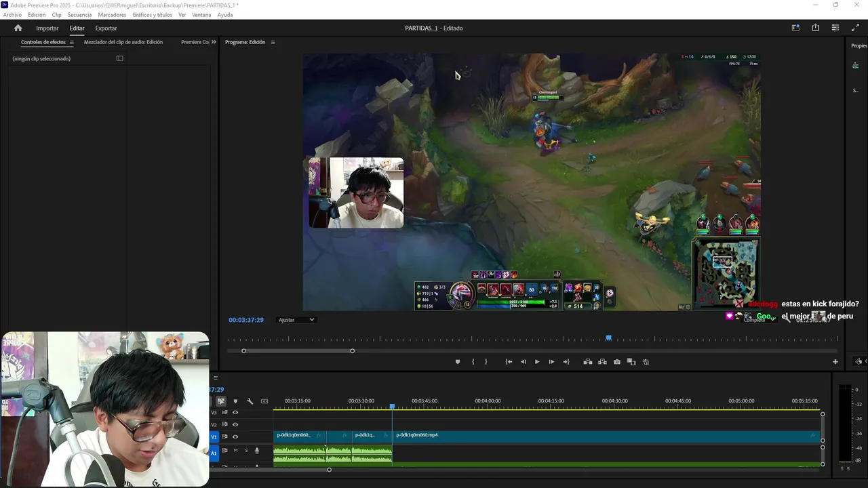The width and height of the screenshot is (868, 488).
Task: Open the Ventana menu
Action: click(x=201, y=15)
